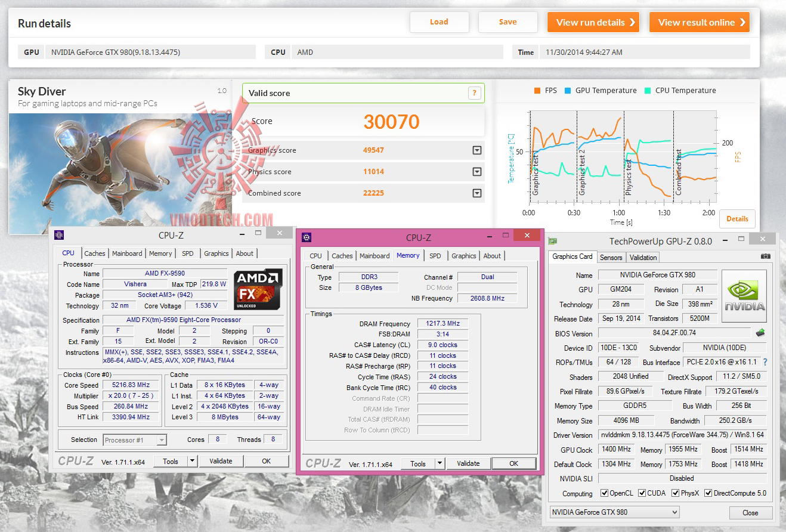This screenshot has width=786, height=532.
Task: Switch to the Sensors tab in GPU-Z
Action: click(x=611, y=258)
